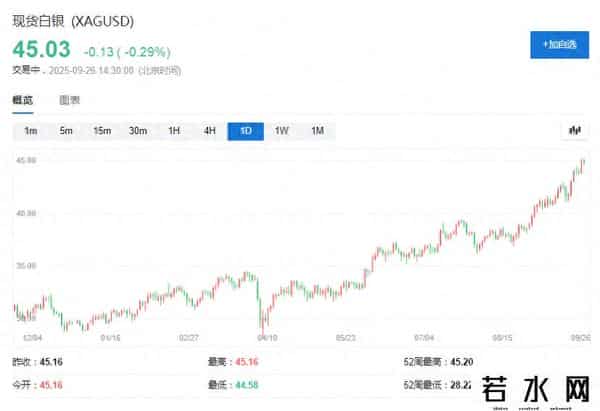
Task: Select the 1m timeframe
Action: point(30,131)
